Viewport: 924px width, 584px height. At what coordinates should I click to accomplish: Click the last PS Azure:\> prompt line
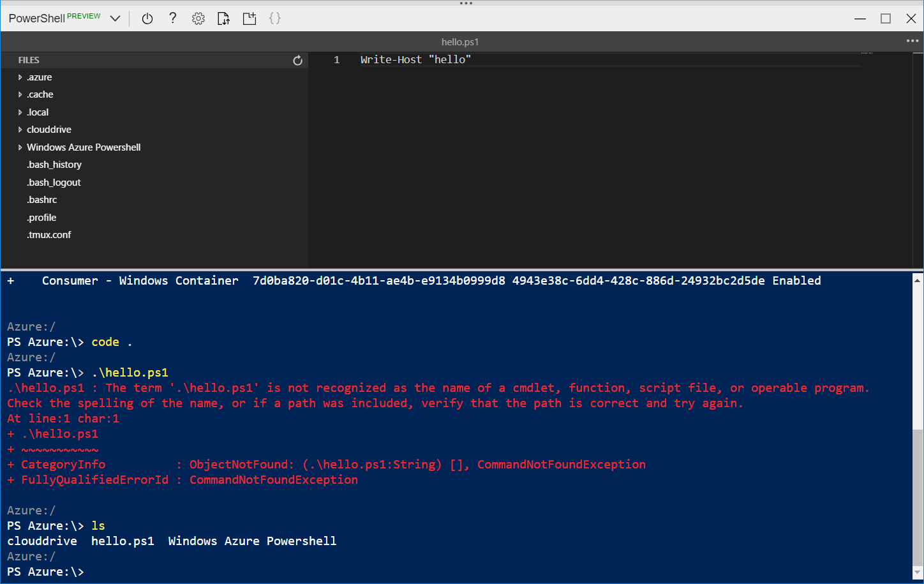(x=45, y=572)
